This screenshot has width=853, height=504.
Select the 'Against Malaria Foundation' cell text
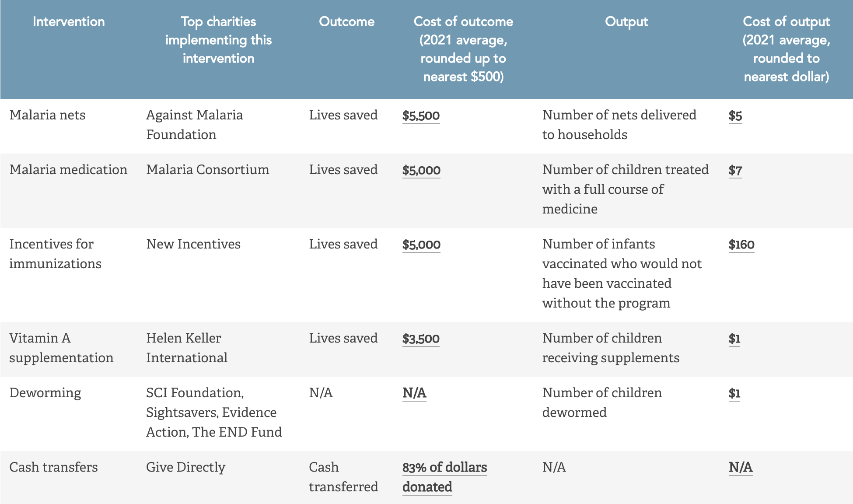[194, 125]
